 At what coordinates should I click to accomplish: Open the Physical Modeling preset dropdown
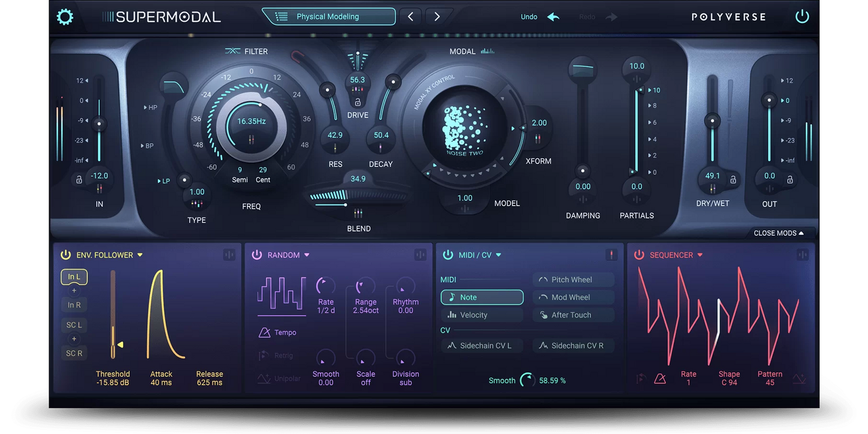pos(329,17)
